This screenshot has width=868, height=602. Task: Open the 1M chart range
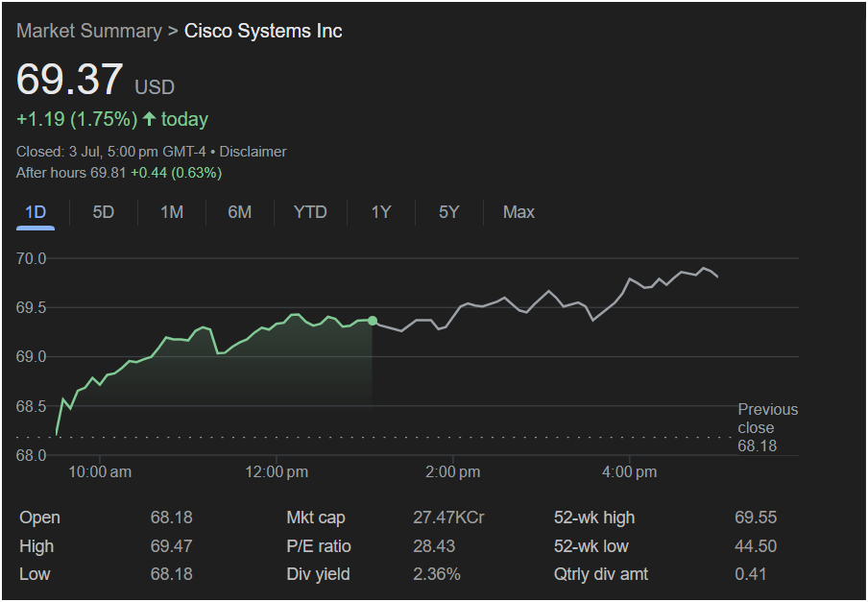[172, 212]
